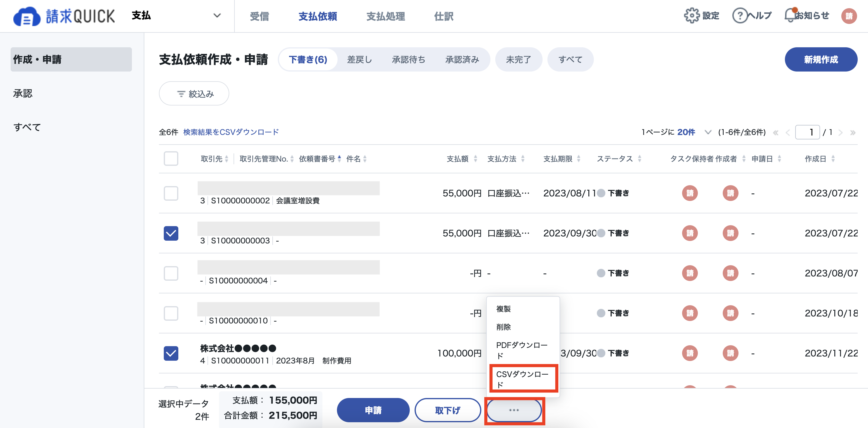This screenshot has width=868, height=428.
Task: Go to previous page arrow
Action: (787, 132)
